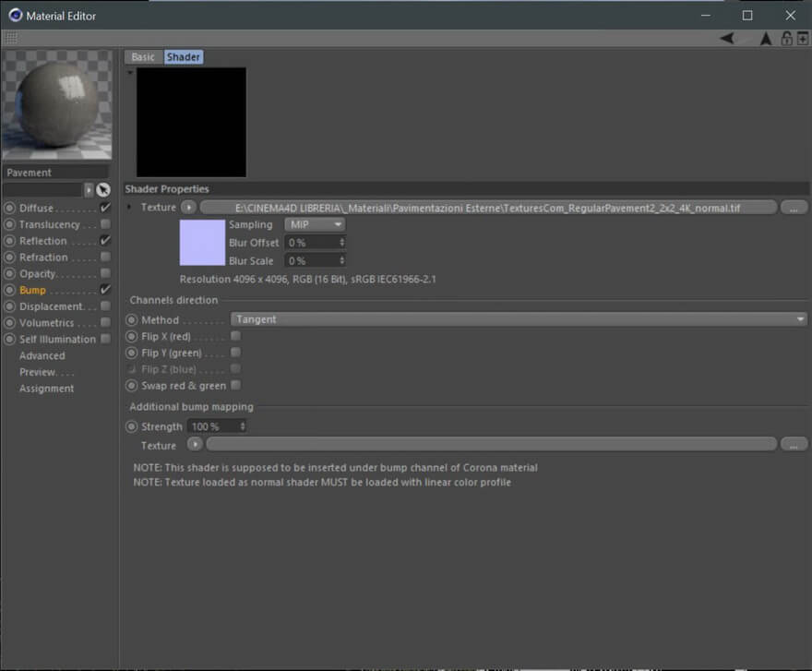This screenshot has height=671, width=812.
Task: Click the Flip X (red) animation dot
Action: pyautogui.click(x=132, y=337)
